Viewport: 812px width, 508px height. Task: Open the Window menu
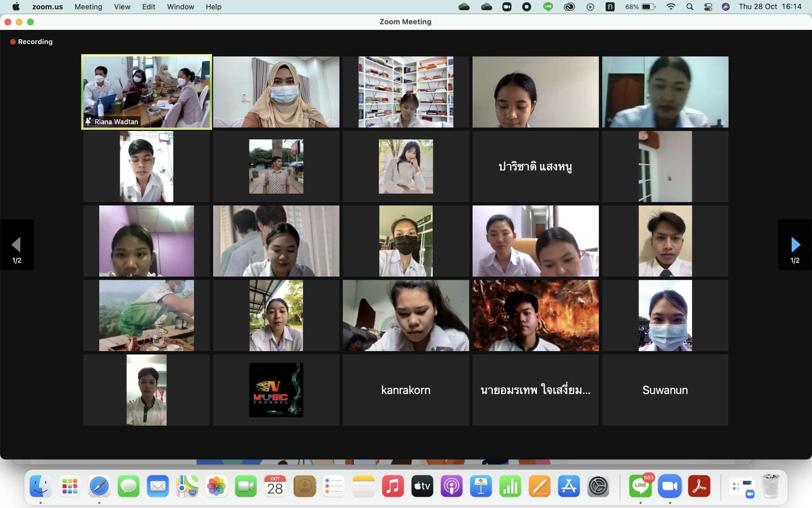pyautogui.click(x=180, y=7)
